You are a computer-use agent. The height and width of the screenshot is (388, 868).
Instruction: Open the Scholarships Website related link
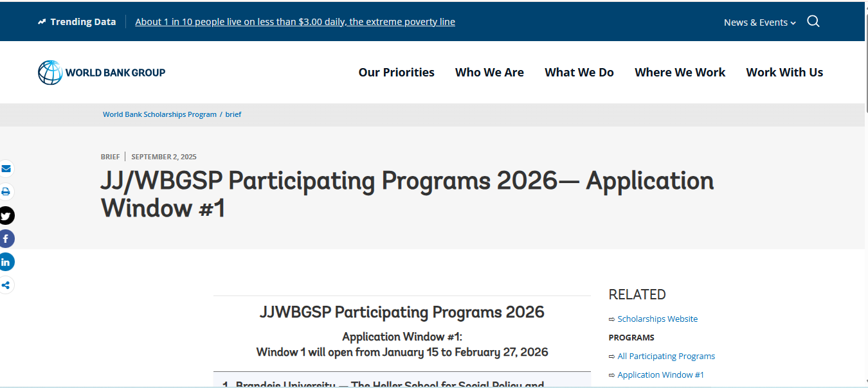click(x=657, y=319)
